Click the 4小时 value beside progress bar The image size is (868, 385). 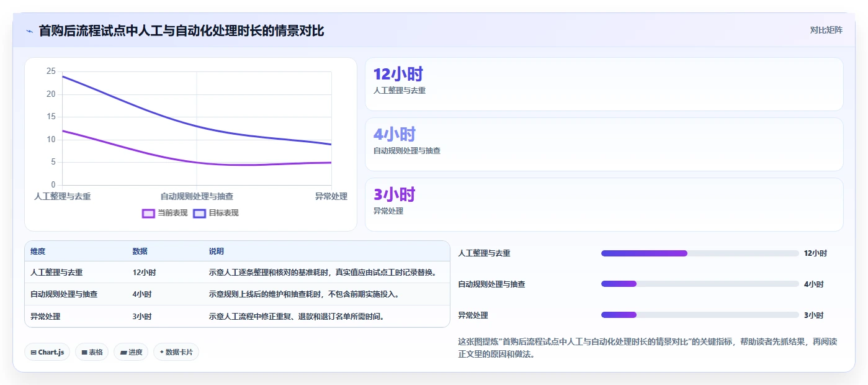tap(813, 284)
